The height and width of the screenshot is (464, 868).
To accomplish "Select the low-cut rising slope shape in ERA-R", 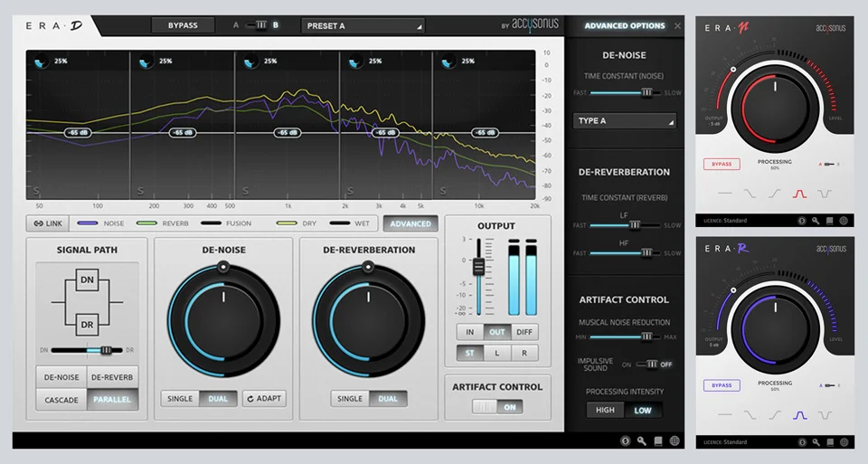I will click(774, 415).
